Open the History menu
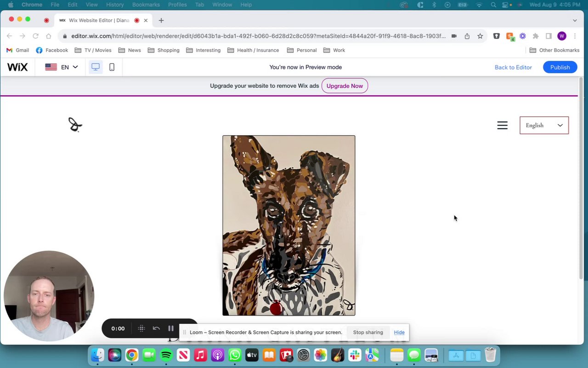Image resolution: width=588 pixels, height=368 pixels. click(x=115, y=5)
